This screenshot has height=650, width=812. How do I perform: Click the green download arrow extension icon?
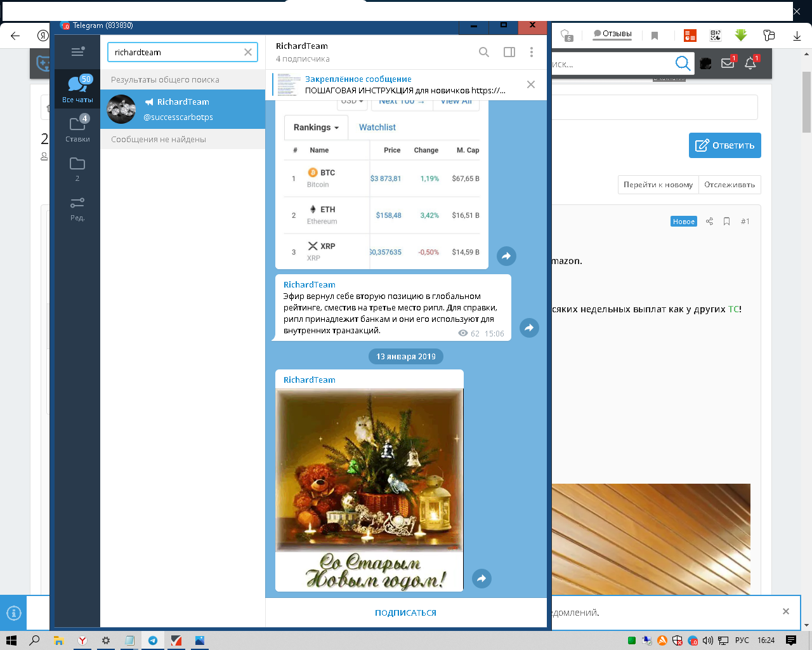[741, 35]
